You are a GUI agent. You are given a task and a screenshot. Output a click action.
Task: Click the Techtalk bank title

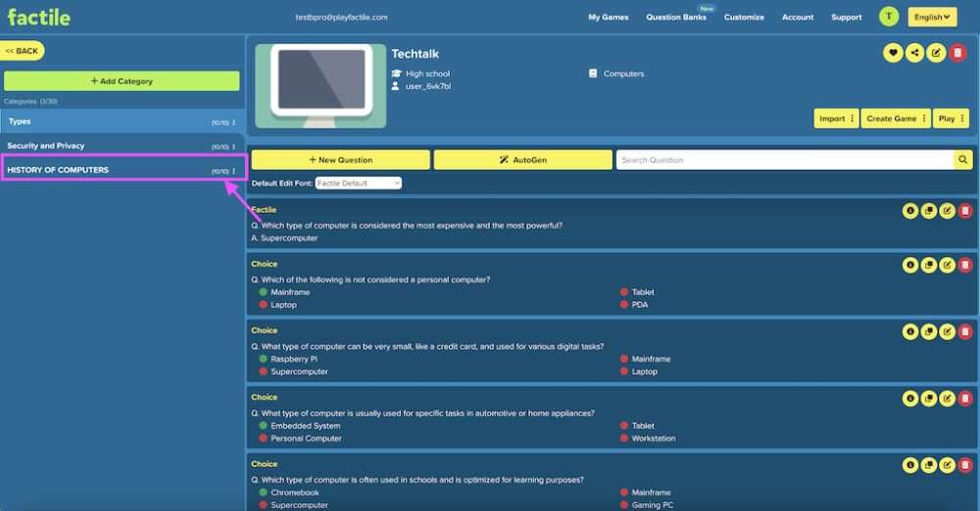pos(415,54)
